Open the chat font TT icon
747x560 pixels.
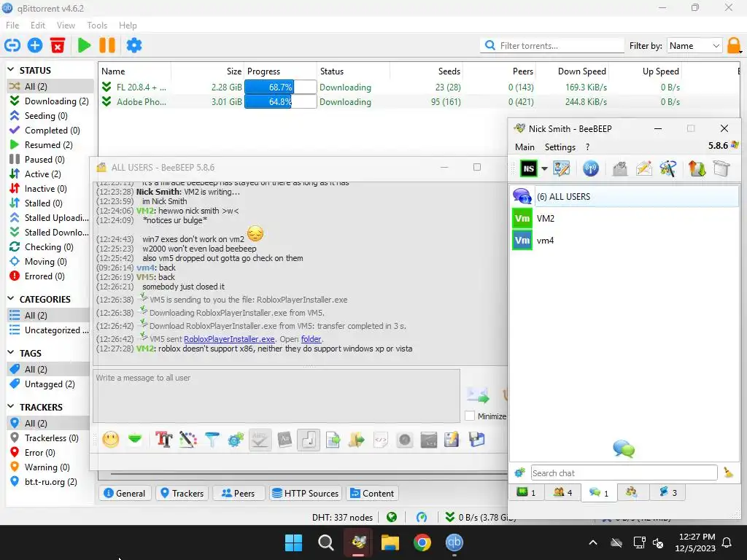(x=164, y=439)
